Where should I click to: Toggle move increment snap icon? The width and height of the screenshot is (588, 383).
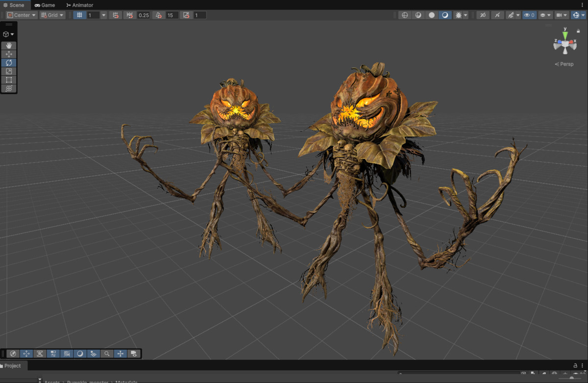point(130,15)
